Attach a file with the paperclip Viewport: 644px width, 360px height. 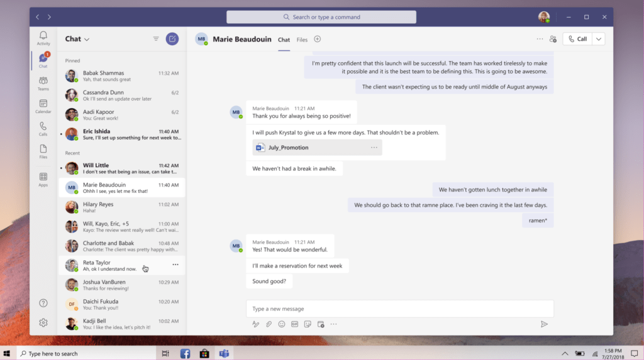pyautogui.click(x=269, y=324)
